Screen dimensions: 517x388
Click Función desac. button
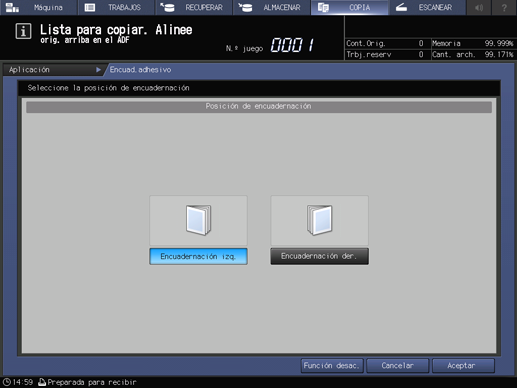click(331, 366)
